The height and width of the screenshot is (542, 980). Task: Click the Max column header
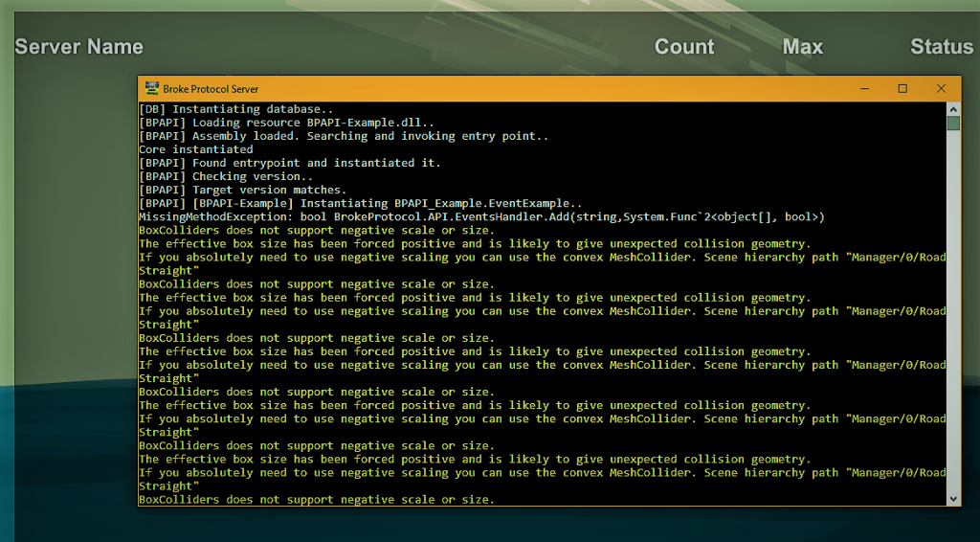(x=803, y=47)
